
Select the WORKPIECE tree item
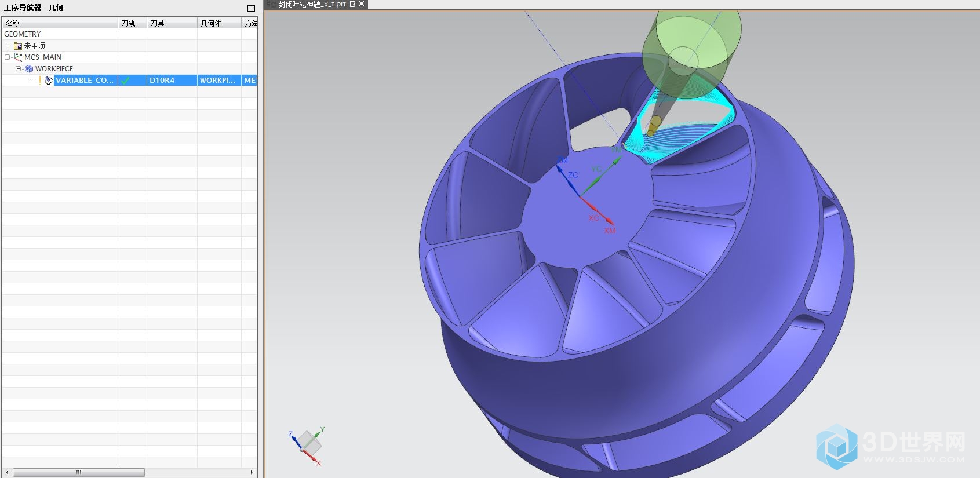tap(54, 68)
